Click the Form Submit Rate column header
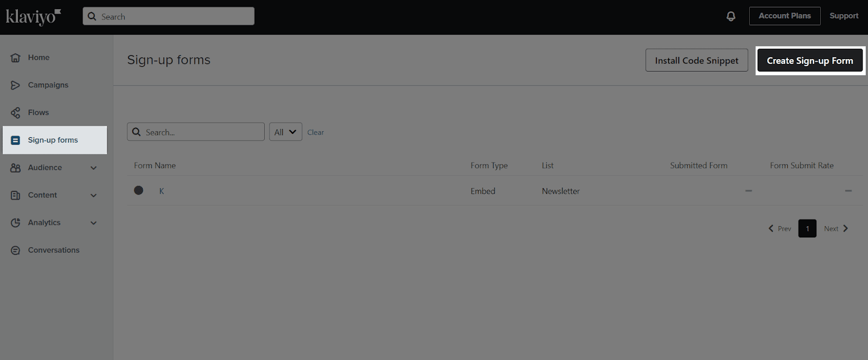Screen dimensions: 868x360 click(802, 165)
